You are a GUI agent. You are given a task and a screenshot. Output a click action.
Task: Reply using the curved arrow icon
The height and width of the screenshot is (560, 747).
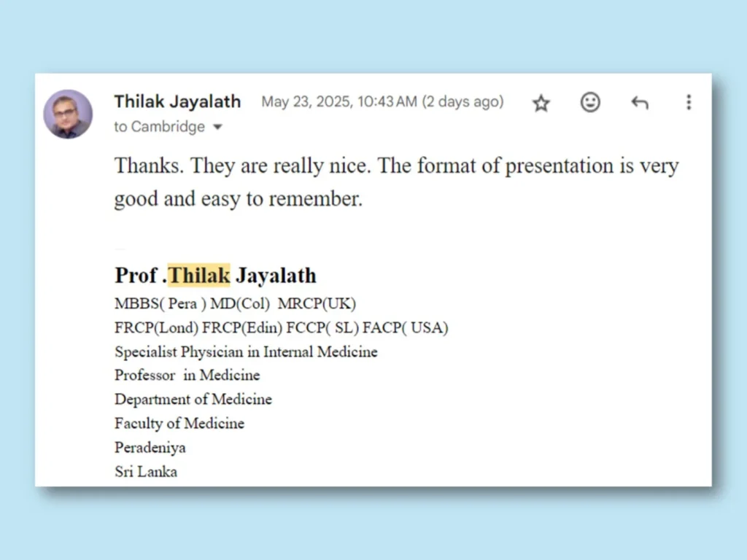[x=640, y=102]
